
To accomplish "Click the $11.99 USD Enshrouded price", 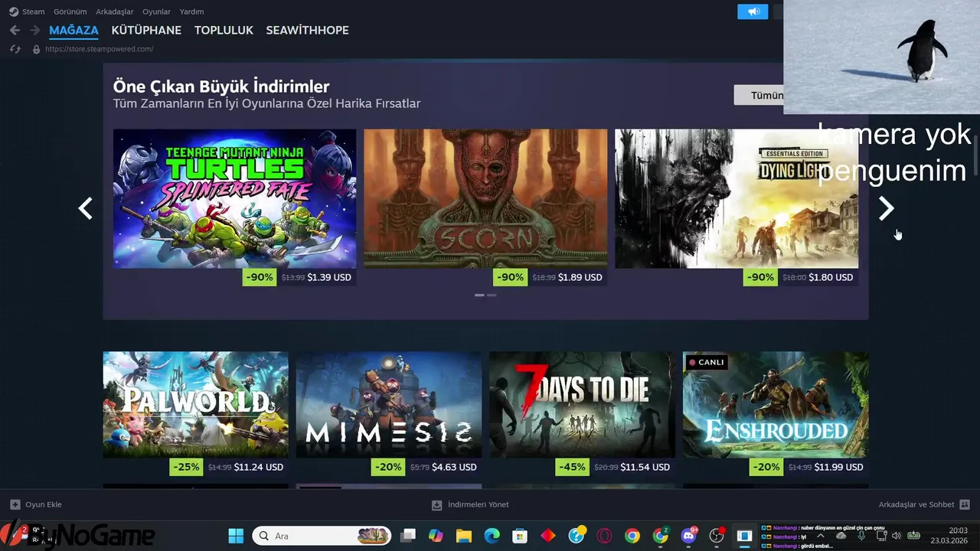I will (838, 467).
